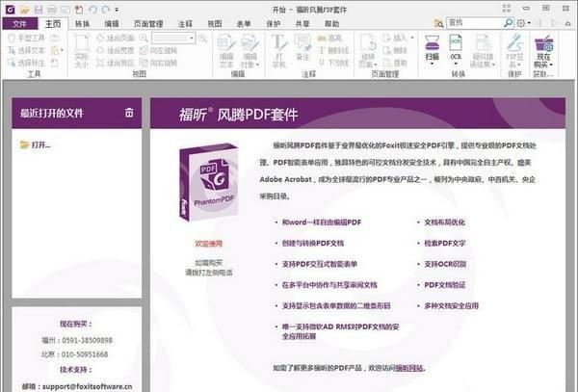Click the 打开... link in recent files
The image size is (578, 392).
pos(40,145)
